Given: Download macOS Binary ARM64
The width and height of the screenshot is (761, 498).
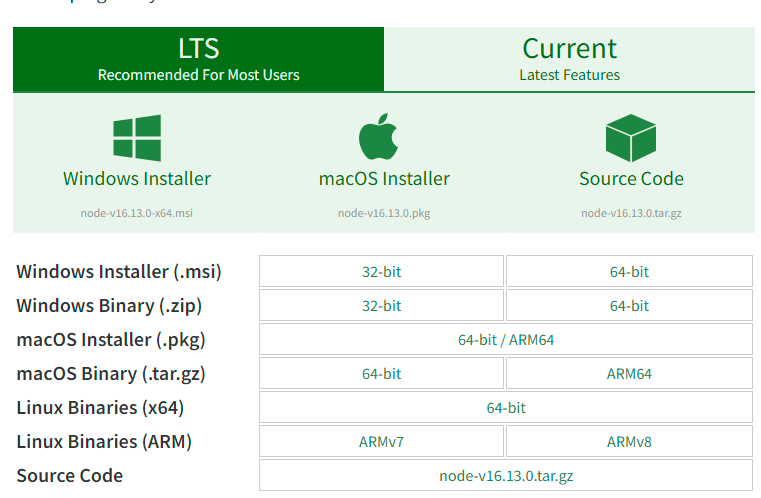Looking at the screenshot, I should pos(629,373).
